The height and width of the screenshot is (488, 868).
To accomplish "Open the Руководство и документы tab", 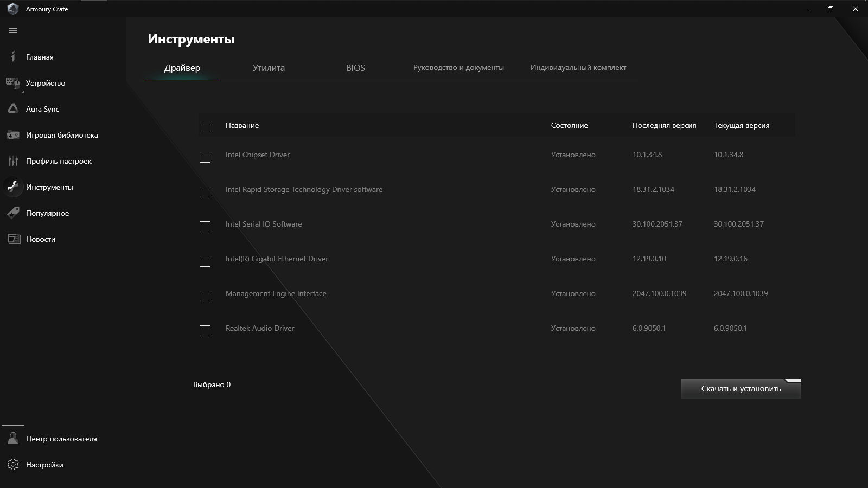I will coord(458,68).
